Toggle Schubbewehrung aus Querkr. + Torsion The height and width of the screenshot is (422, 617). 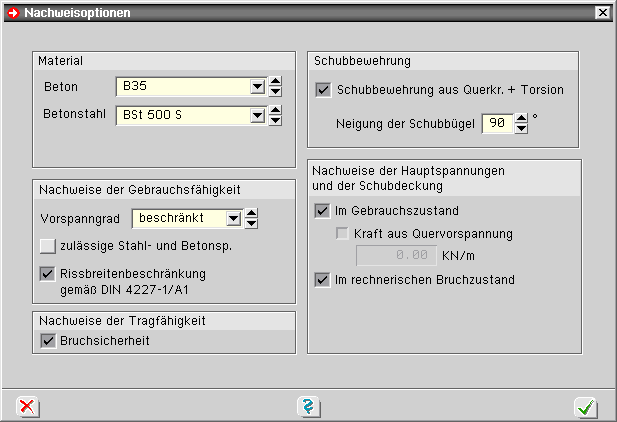point(323,90)
